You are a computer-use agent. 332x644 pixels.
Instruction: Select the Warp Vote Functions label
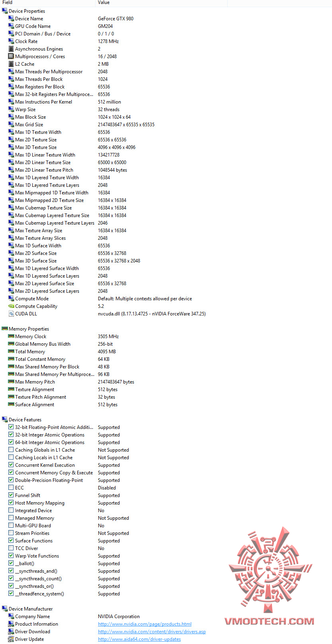[x=37, y=556]
